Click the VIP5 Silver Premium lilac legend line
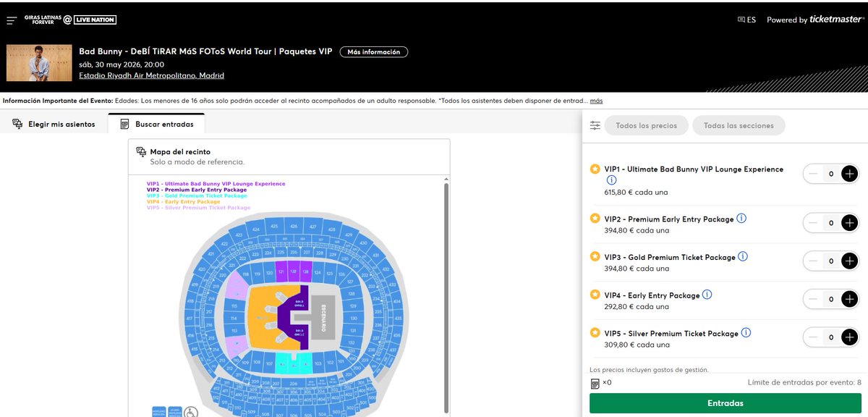868x417 pixels. pyautogui.click(x=198, y=208)
